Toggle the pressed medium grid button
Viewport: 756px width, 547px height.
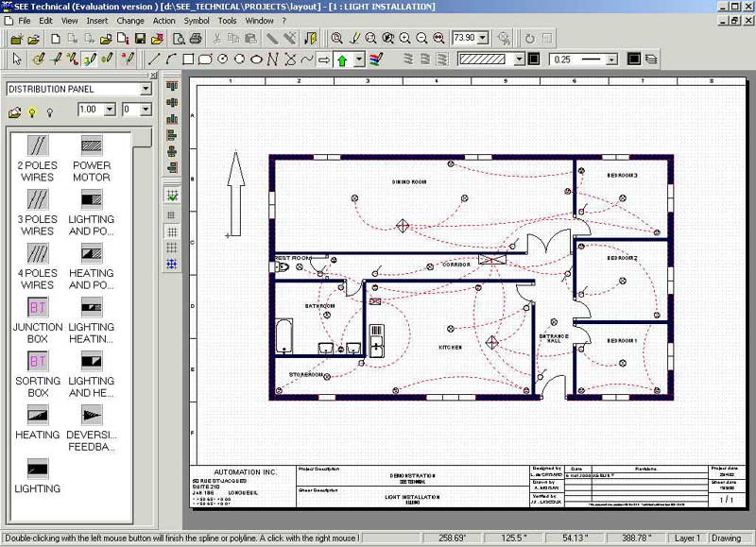coord(172,231)
